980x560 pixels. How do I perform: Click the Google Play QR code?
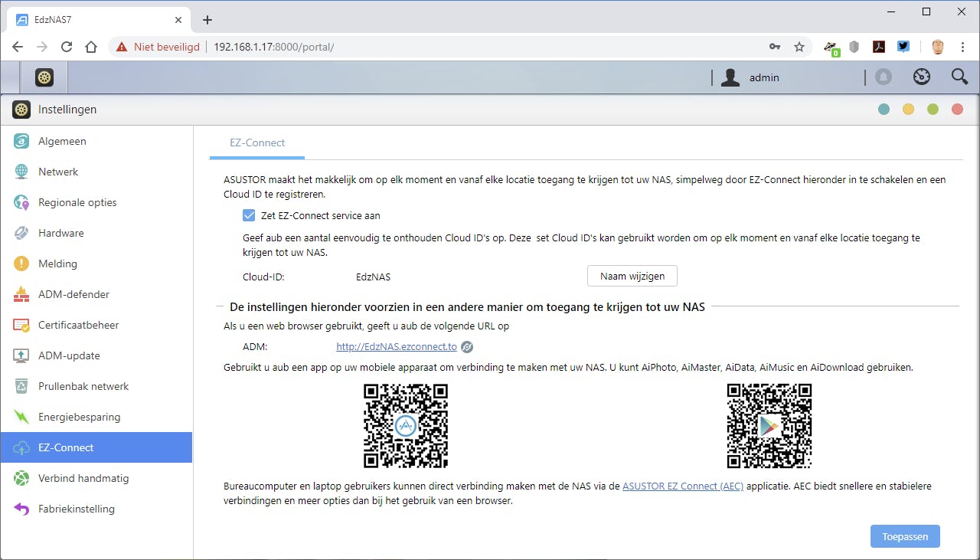coord(769,426)
